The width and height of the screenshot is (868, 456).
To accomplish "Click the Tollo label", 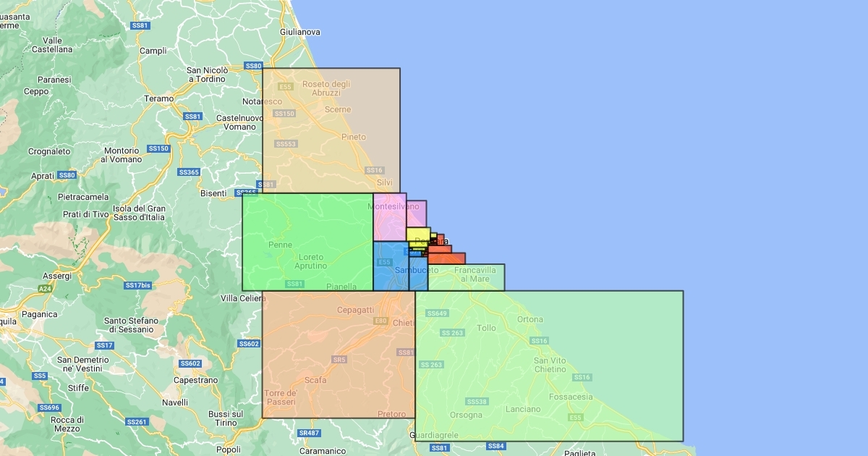I will tap(487, 328).
